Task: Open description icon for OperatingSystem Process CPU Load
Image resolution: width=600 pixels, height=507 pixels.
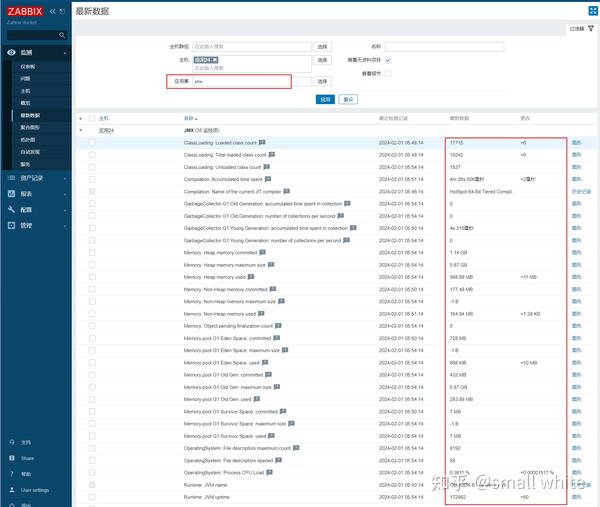Action: [269, 473]
